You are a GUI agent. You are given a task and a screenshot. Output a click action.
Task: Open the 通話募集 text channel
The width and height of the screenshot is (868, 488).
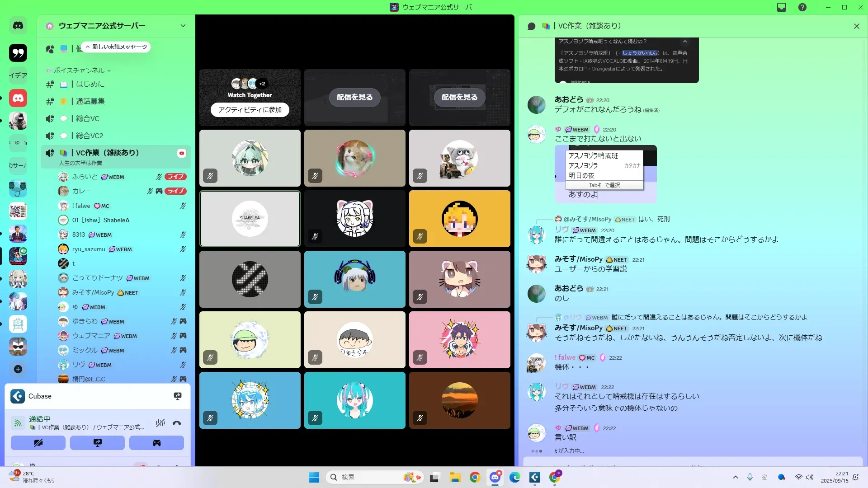[90, 101]
